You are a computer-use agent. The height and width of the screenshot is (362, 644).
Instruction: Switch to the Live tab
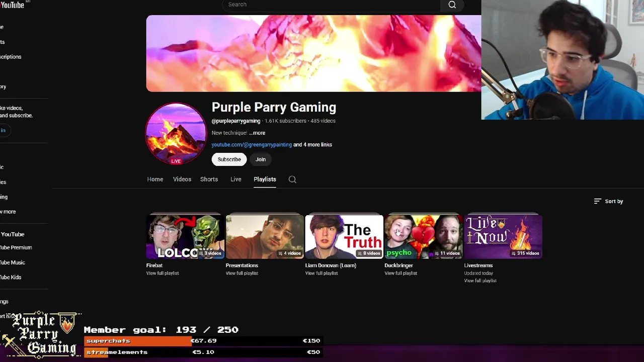click(236, 179)
